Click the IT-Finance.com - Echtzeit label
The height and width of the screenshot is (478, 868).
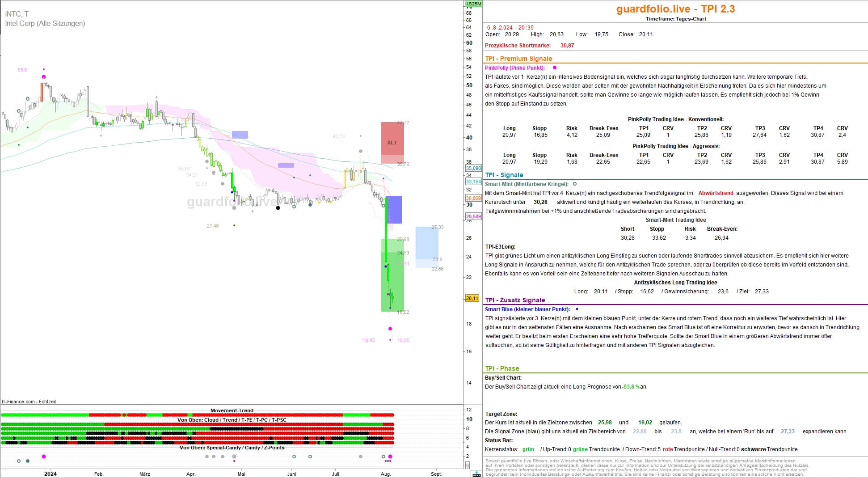click(x=29, y=402)
